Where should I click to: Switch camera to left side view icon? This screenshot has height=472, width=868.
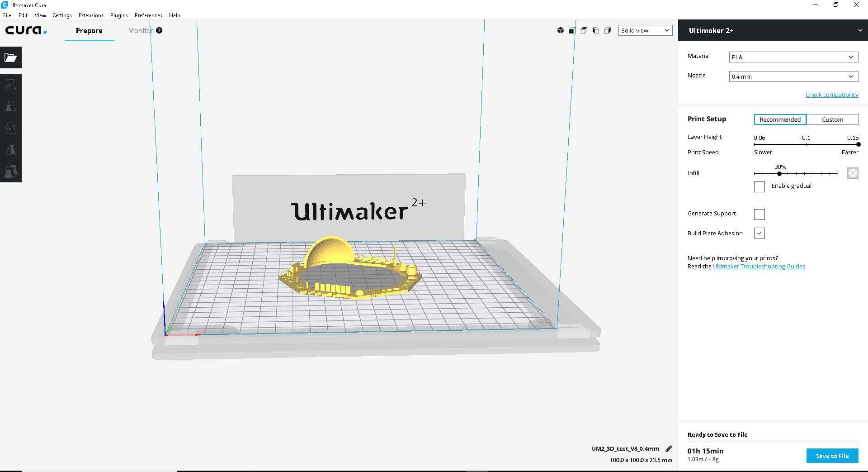[596, 30]
